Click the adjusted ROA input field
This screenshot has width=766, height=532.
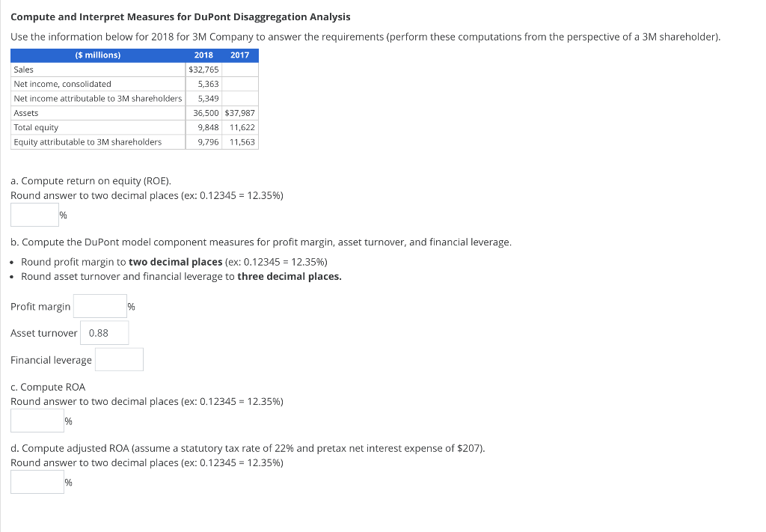coord(36,482)
